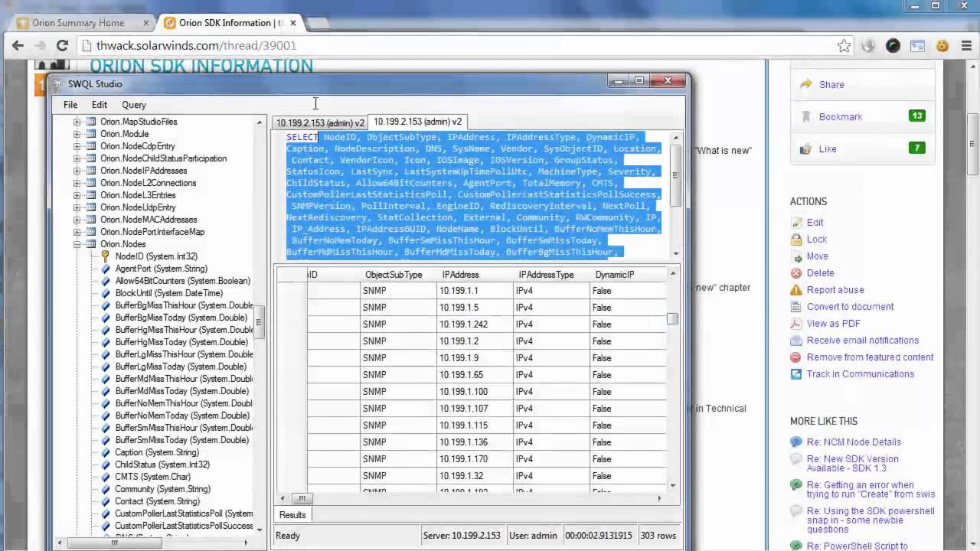Click the Caption property icon
Viewport: 980px width, 551px height.
[x=106, y=452]
